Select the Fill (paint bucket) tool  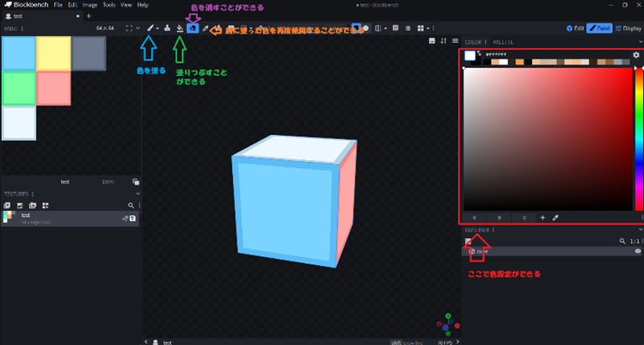point(180,28)
